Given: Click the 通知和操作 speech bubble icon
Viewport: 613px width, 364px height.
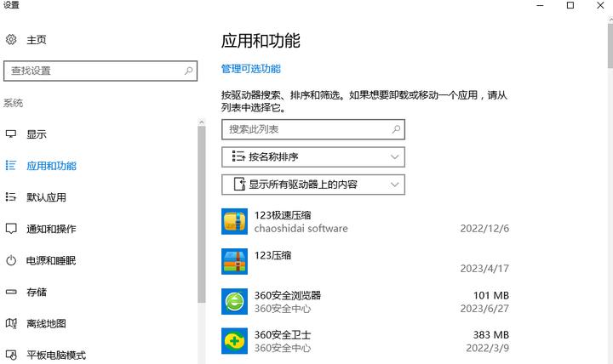Looking at the screenshot, I should [11, 229].
